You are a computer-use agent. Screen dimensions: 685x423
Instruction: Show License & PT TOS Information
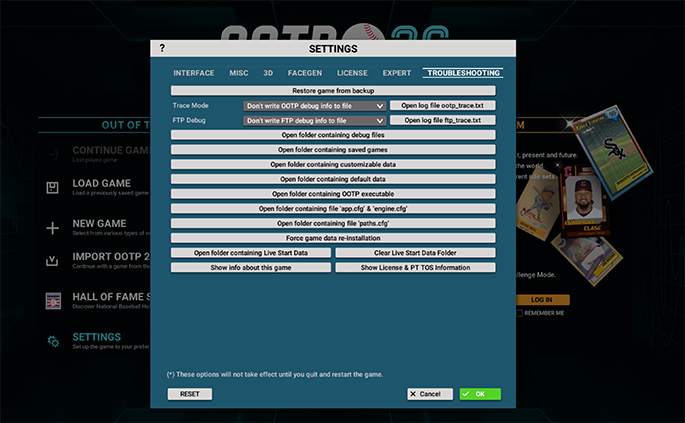coord(415,267)
